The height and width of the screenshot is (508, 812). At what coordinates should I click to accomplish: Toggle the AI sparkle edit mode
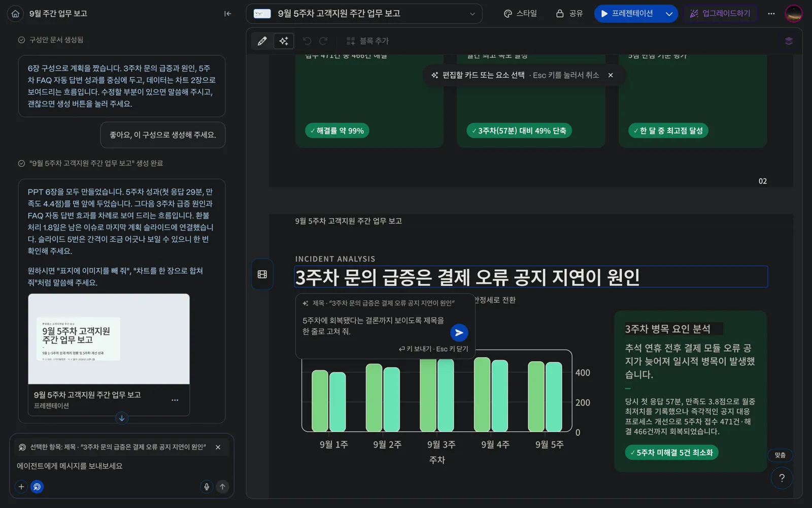tap(284, 41)
